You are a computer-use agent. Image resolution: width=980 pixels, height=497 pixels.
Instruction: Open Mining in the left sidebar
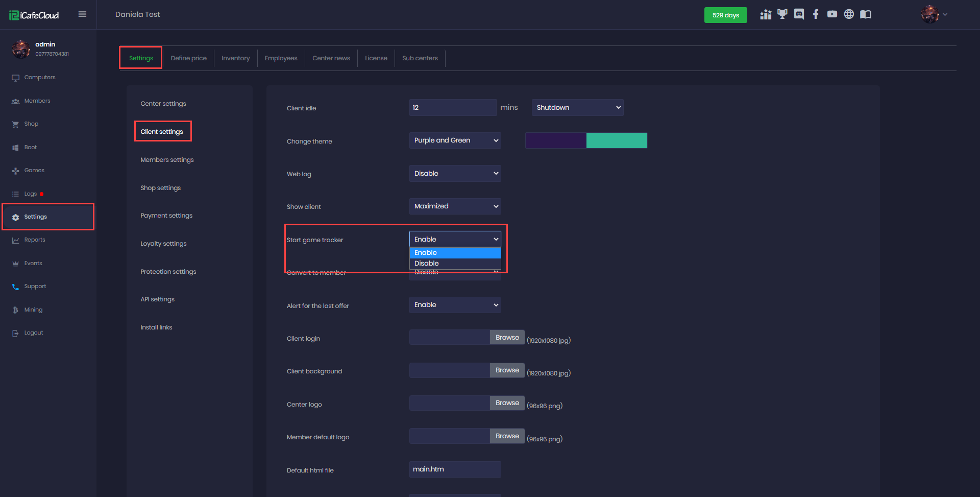click(33, 310)
